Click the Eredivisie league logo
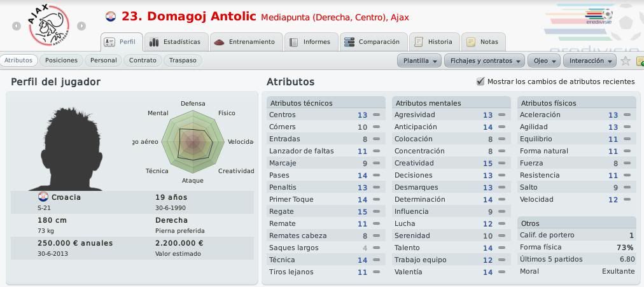 [x=599, y=17]
